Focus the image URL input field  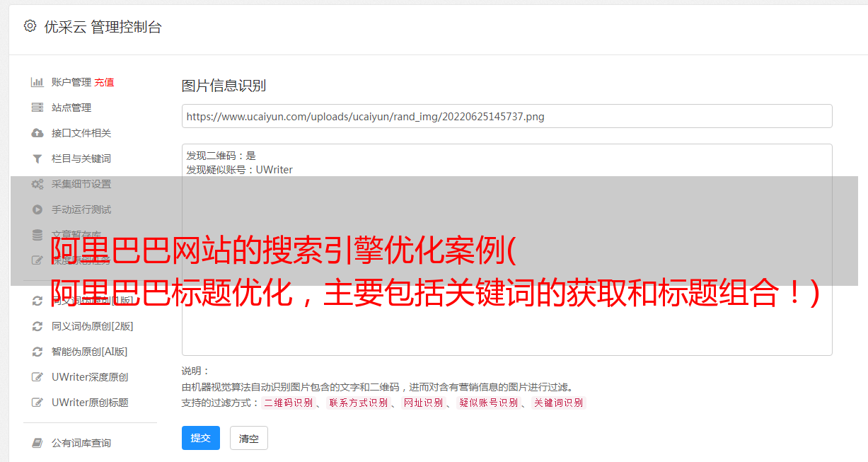pos(507,116)
